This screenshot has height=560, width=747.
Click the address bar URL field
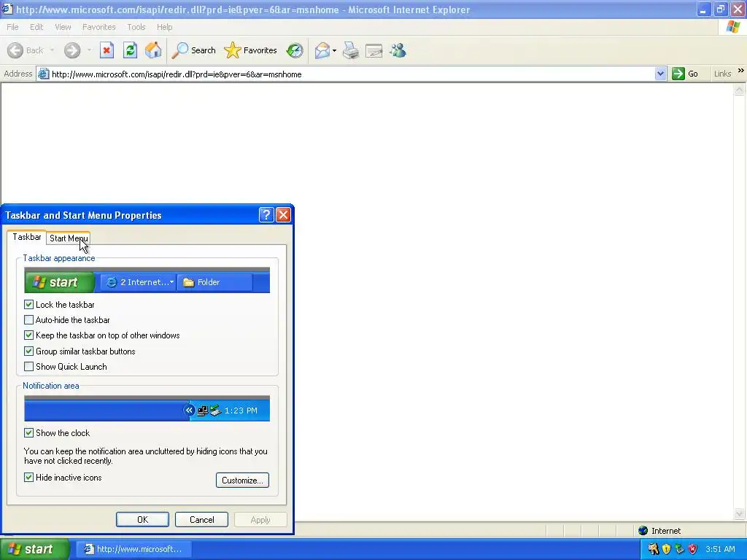pyautogui.click(x=352, y=74)
